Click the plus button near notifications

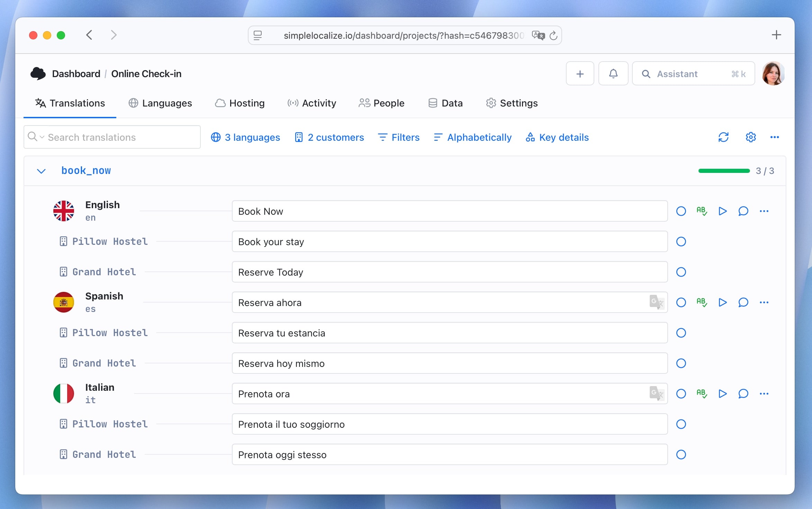coord(580,74)
